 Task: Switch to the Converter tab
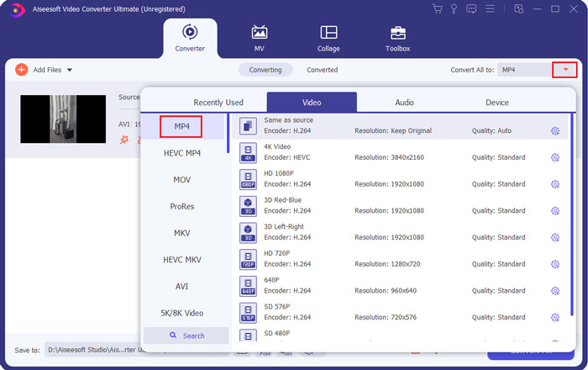(190, 38)
